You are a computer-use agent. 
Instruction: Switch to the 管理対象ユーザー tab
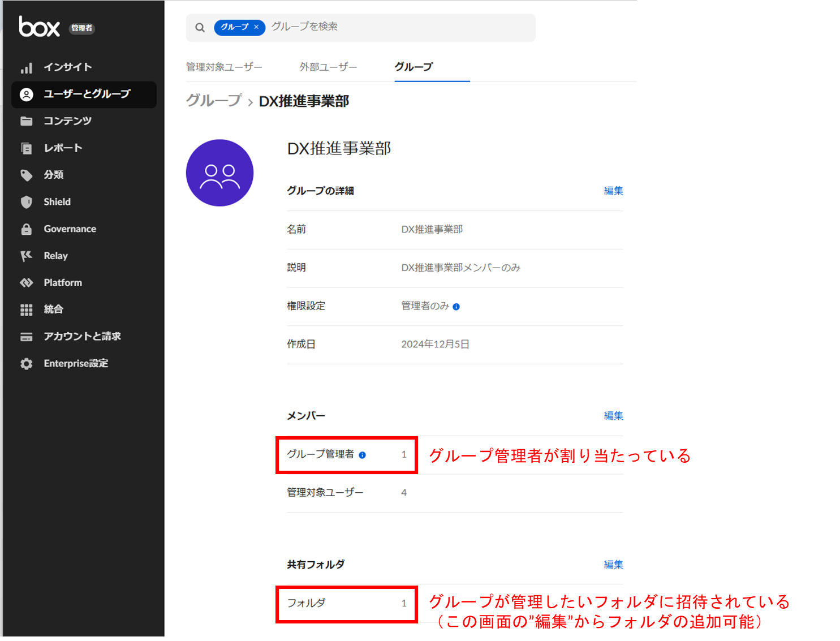(224, 67)
